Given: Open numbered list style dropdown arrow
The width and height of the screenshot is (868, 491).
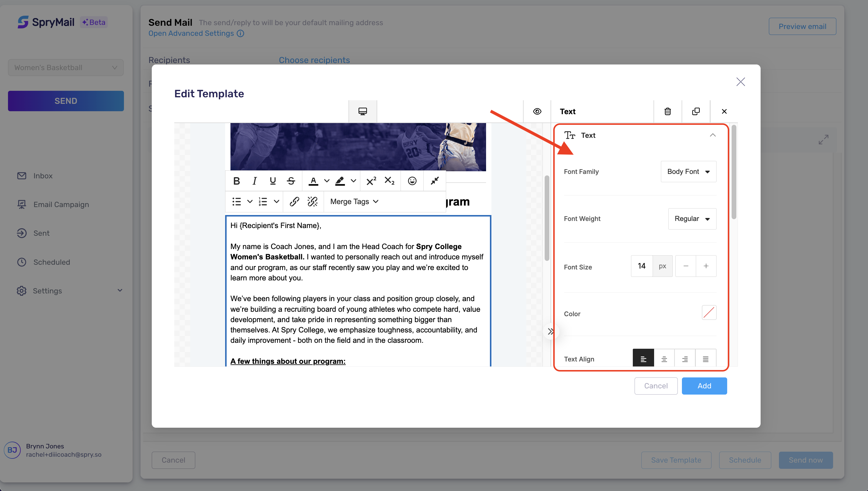Looking at the screenshot, I should (277, 202).
